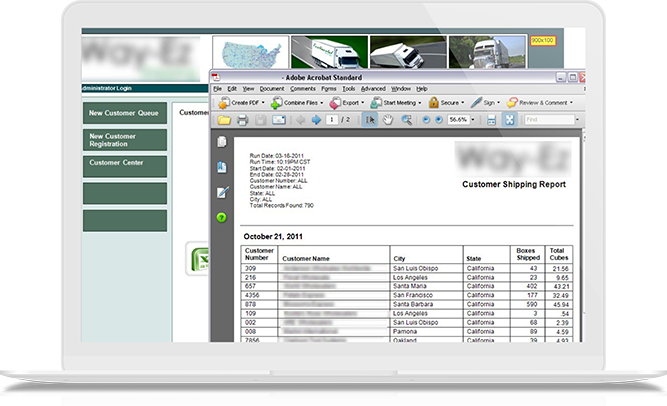Open the Edit menu
This screenshot has width=667, height=406.
click(232, 89)
